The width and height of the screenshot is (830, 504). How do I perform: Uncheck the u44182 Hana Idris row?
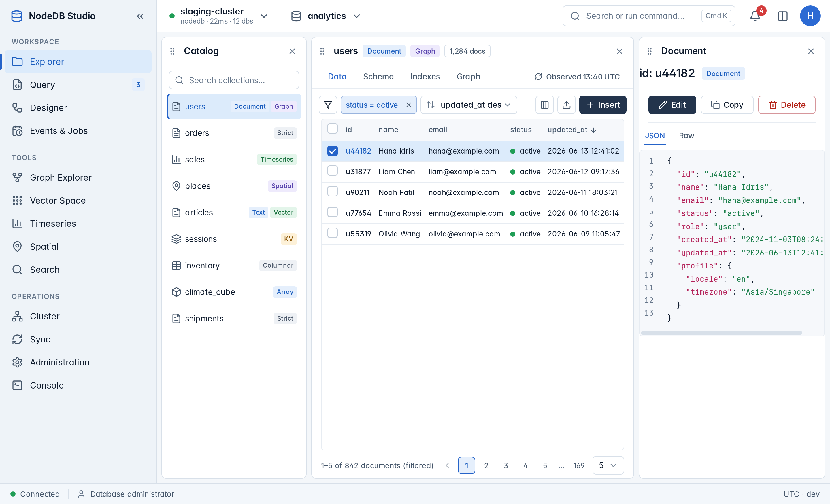[332, 151]
